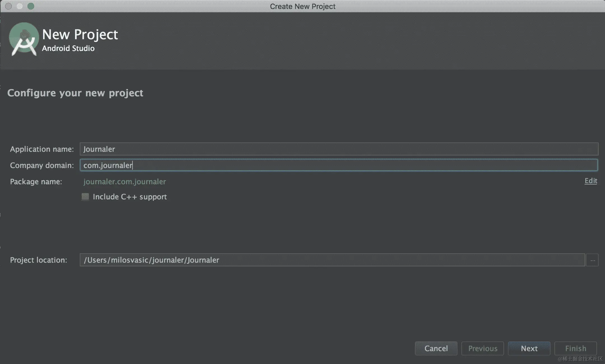Click the Project location label
The width and height of the screenshot is (605, 364).
39,260
